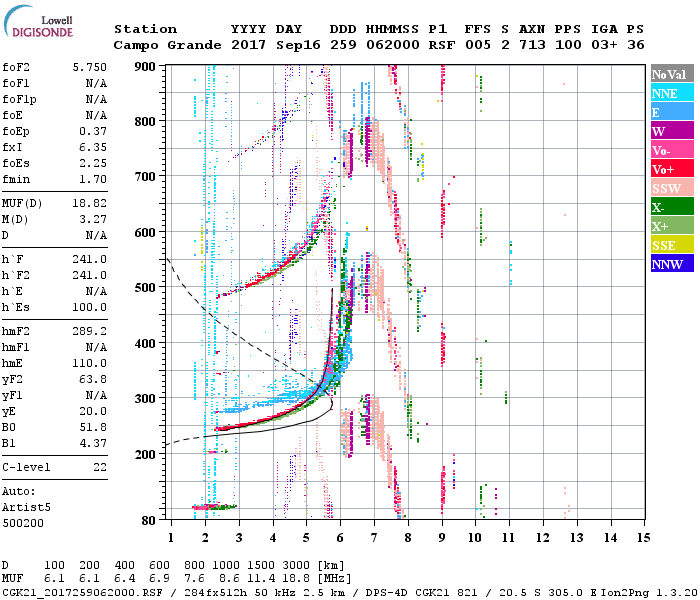
Task: Click the PS value 36
Action: [635, 46]
